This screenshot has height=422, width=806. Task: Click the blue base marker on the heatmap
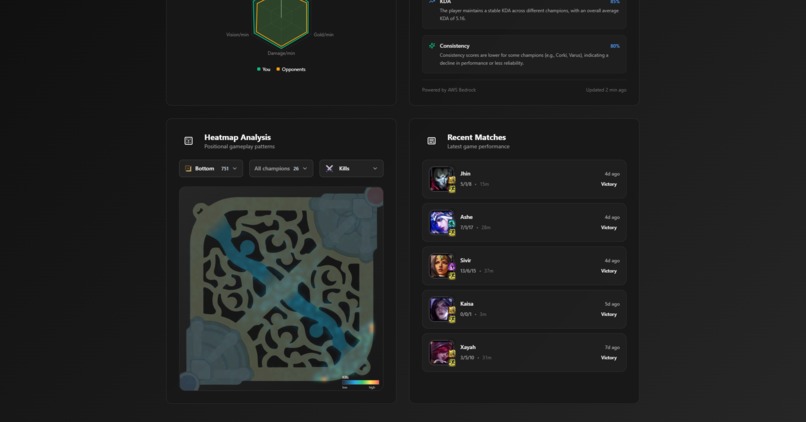(189, 381)
